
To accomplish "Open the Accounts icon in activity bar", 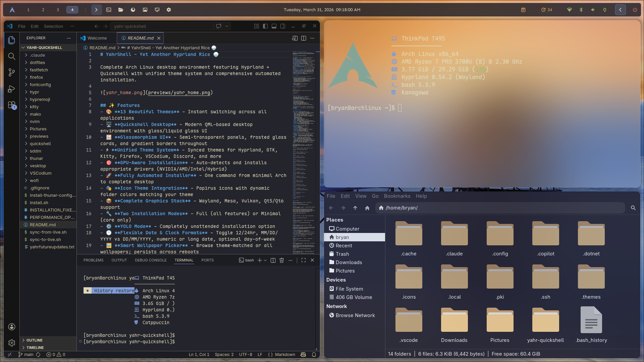I will [11, 327].
